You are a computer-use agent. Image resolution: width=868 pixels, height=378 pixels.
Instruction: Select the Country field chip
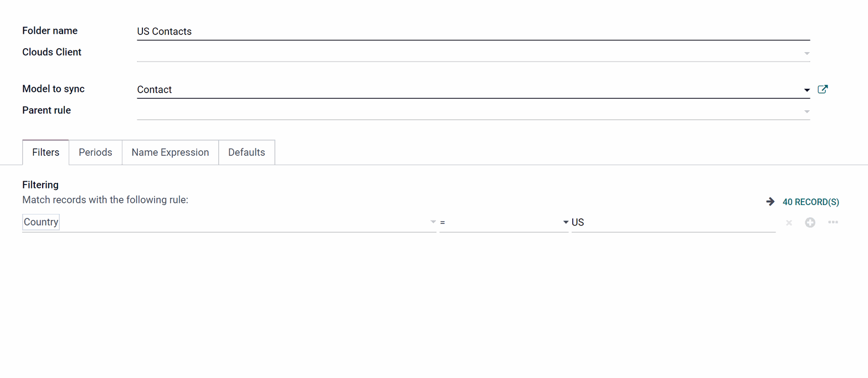pyautogui.click(x=41, y=222)
